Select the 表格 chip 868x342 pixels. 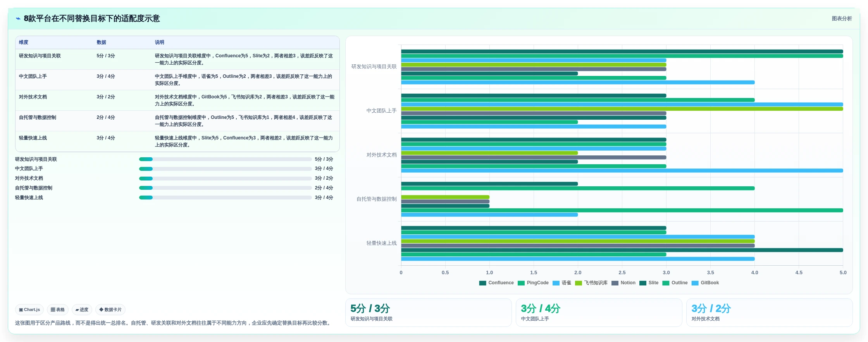(58, 310)
